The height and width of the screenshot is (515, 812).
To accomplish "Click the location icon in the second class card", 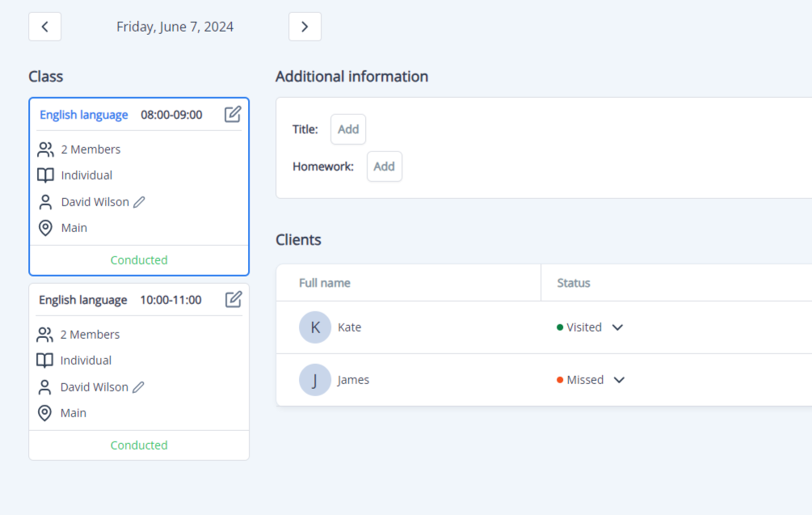I will 45,412.
